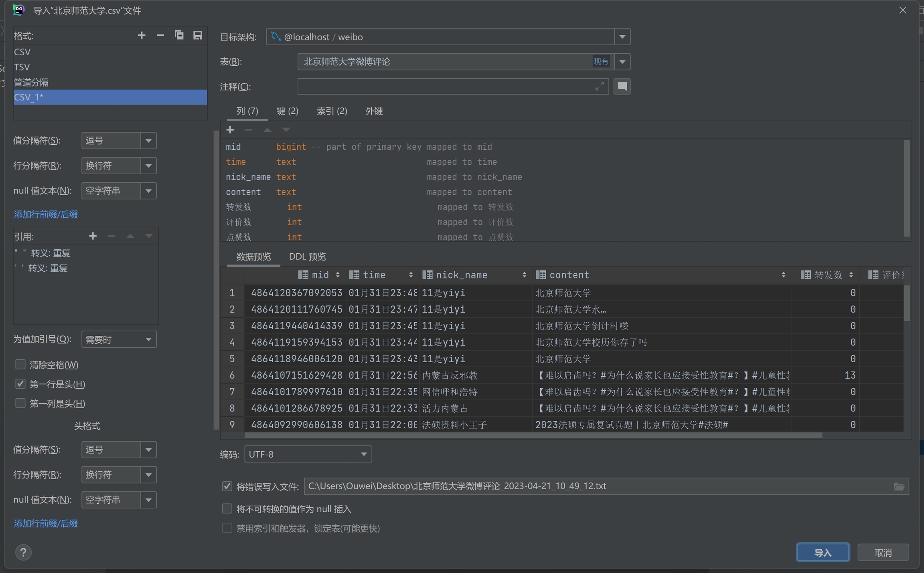924x573 pixels.
Task: Expand the 目标架构 weibo dropdown arrow
Action: click(x=622, y=37)
